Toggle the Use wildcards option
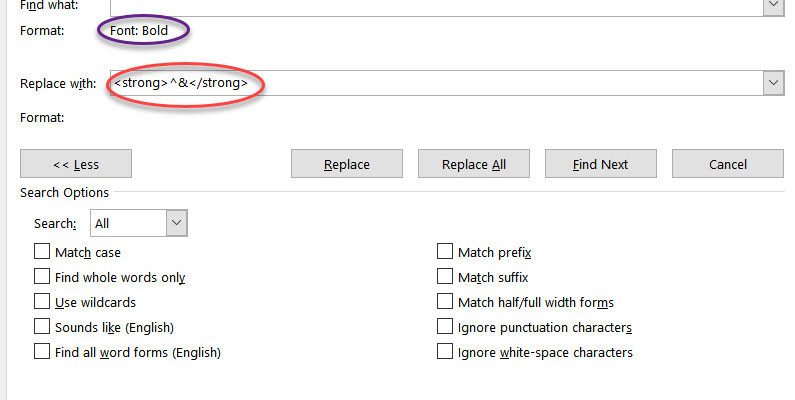This screenshot has width=795, height=400. [42, 301]
